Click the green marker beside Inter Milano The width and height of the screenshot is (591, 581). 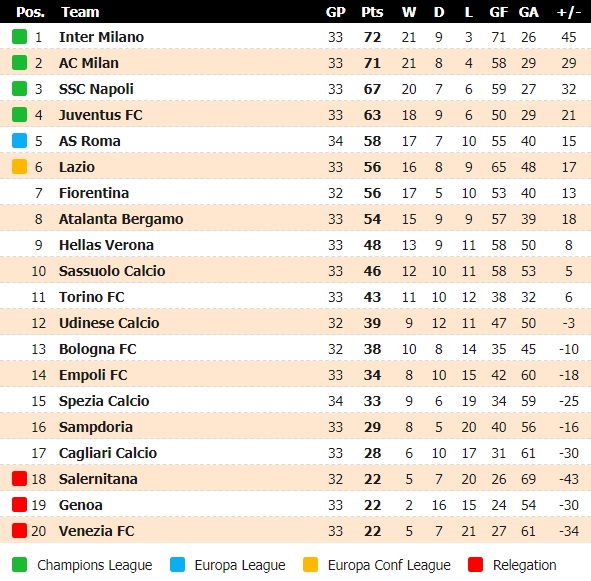[19, 37]
